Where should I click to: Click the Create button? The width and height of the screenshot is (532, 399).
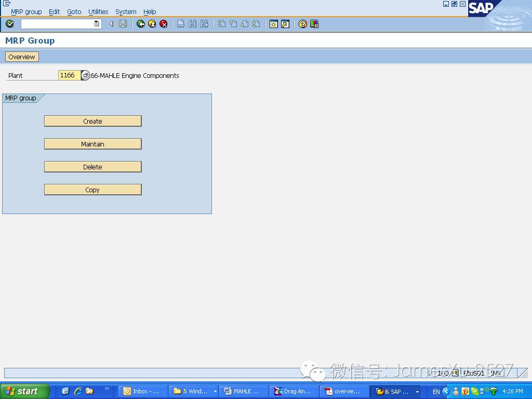pos(92,121)
